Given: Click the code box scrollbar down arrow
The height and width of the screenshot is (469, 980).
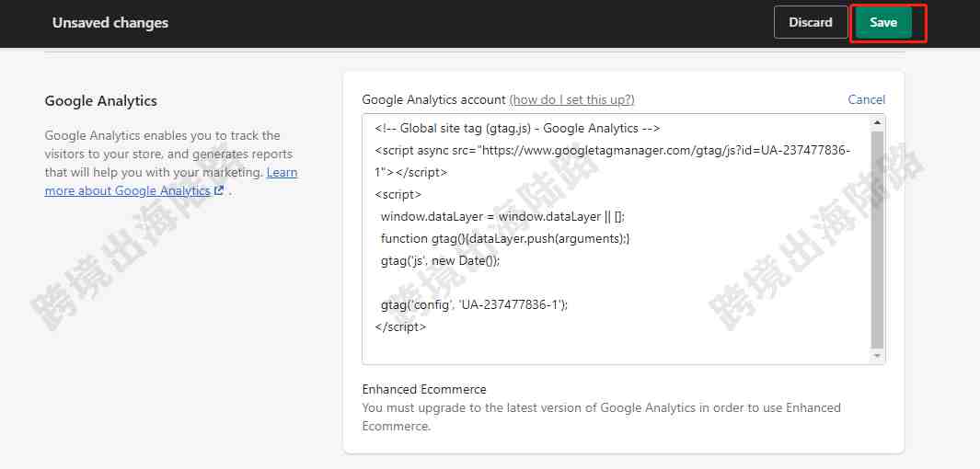Looking at the screenshot, I should 878,355.
